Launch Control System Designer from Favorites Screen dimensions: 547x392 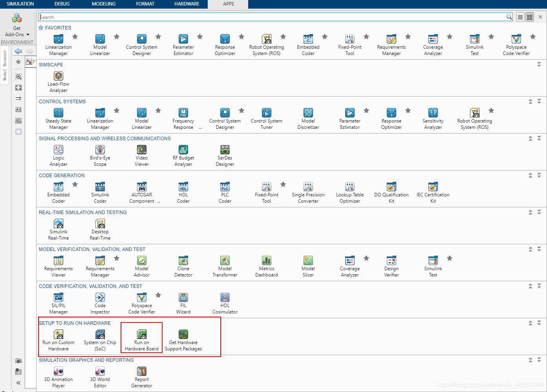click(x=142, y=45)
